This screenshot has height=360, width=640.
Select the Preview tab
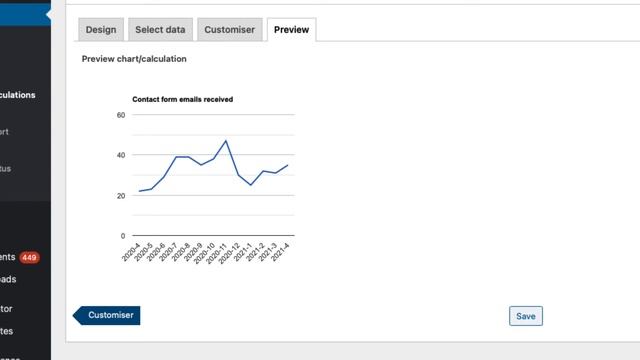tap(291, 29)
